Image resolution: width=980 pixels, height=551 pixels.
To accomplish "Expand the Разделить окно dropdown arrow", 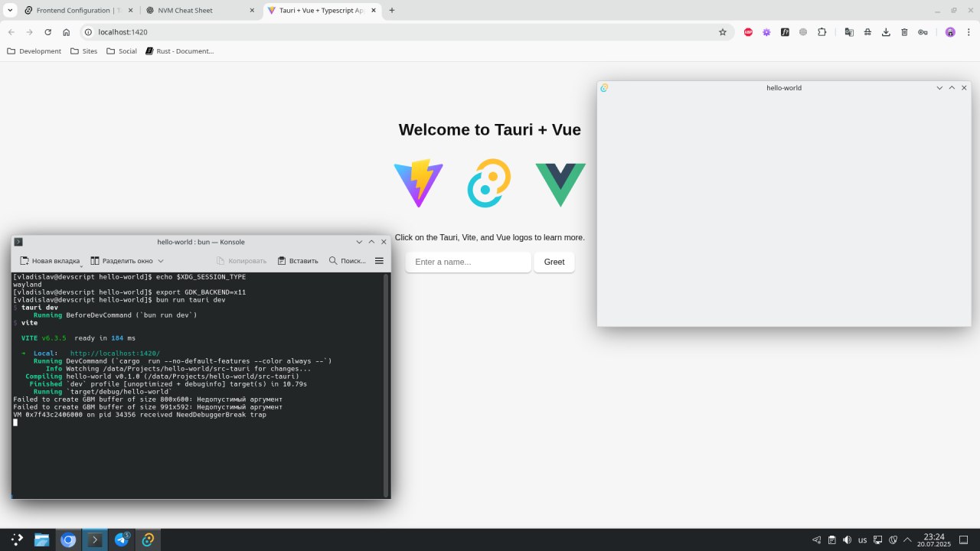I will pos(161,261).
